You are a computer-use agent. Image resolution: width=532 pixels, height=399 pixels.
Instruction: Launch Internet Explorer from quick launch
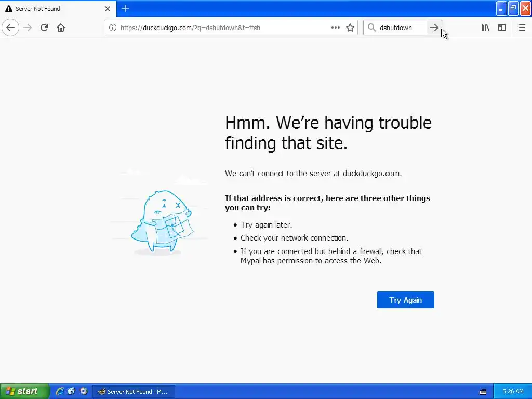(60, 391)
